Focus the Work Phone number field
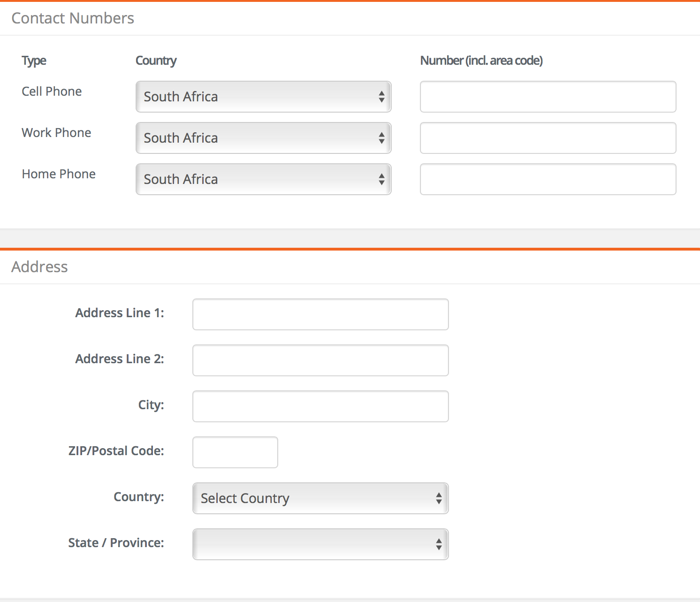This screenshot has width=700, height=602. coord(548,138)
